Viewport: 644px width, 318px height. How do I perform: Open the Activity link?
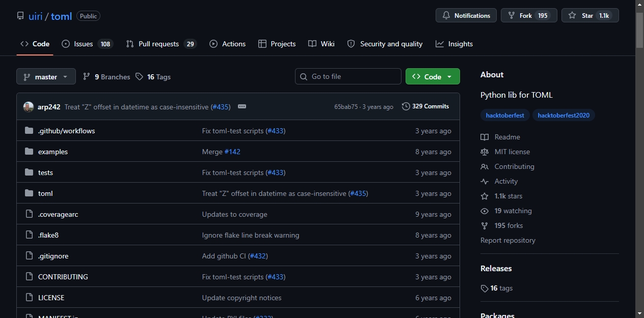click(x=499, y=181)
